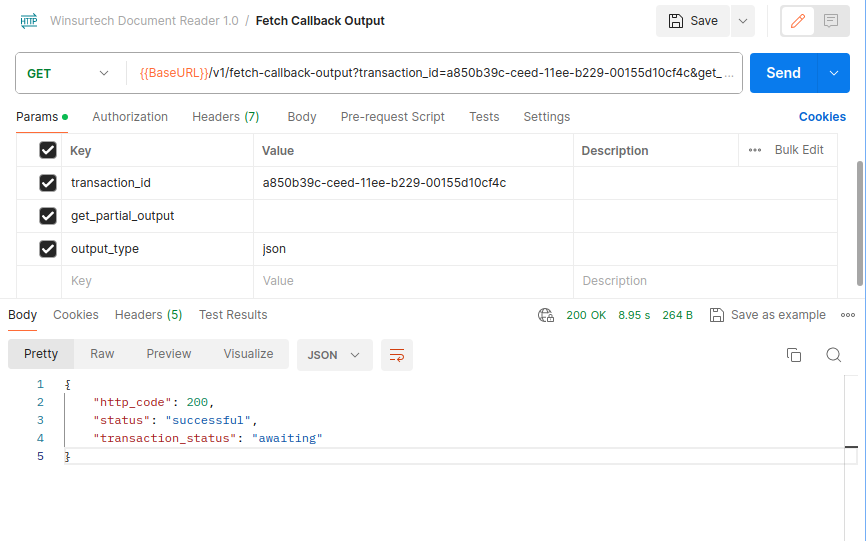This screenshot has width=867, height=541.
Task: Click the transaction_id key cell
Action: [158, 183]
